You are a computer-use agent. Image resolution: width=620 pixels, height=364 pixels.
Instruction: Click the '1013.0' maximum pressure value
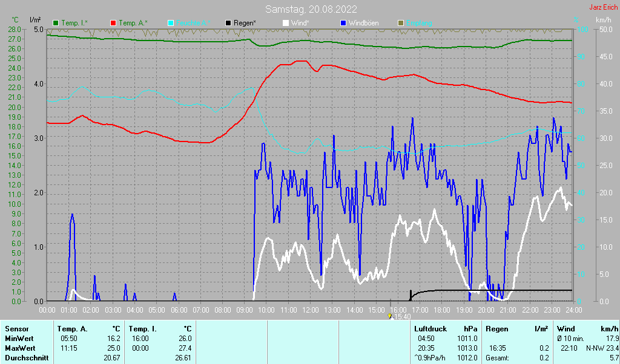467,349
